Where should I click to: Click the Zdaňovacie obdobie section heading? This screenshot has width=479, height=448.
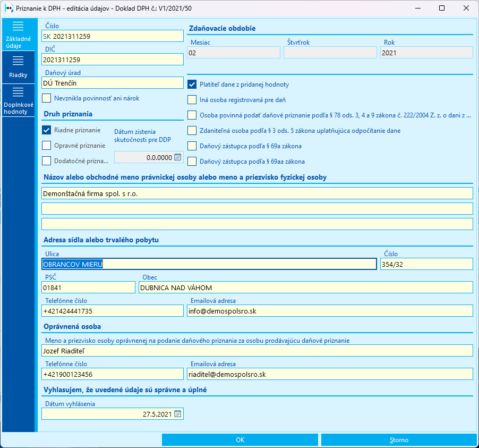click(222, 29)
